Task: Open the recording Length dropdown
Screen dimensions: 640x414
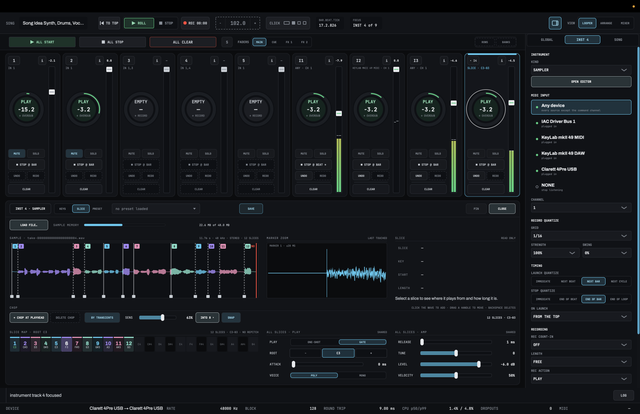Action: (x=581, y=362)
